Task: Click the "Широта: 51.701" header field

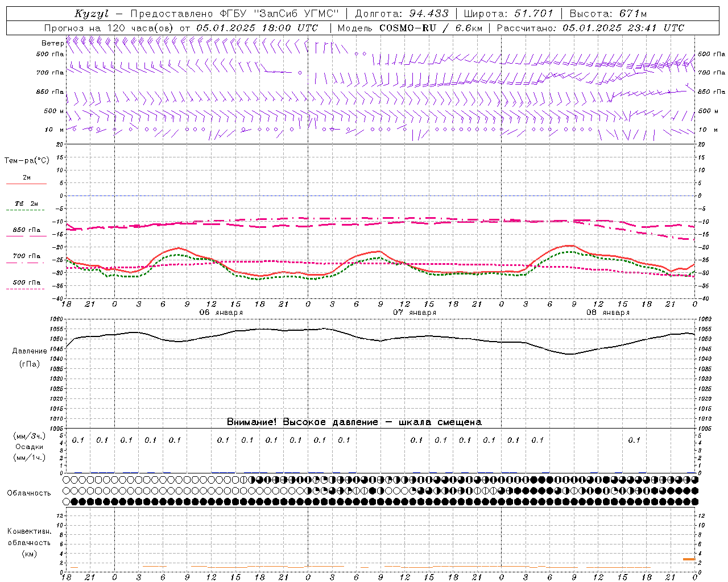Action: (x=509, y=14)
